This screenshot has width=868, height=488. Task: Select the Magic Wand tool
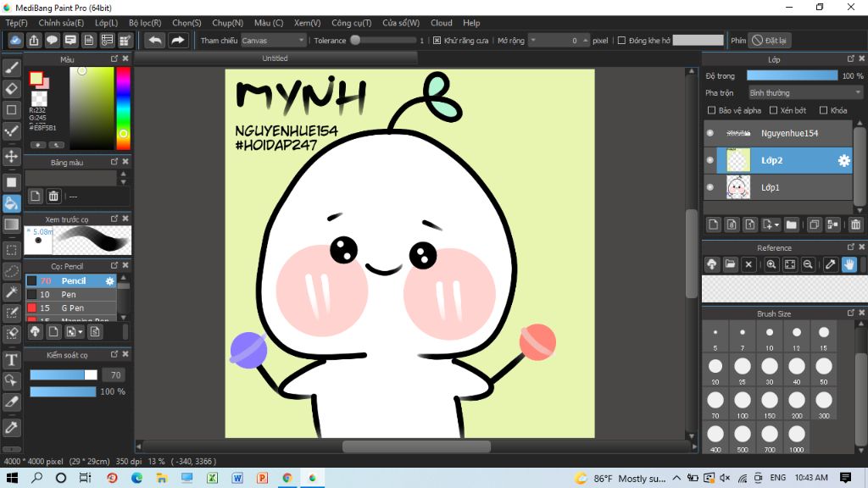point(12,292)
